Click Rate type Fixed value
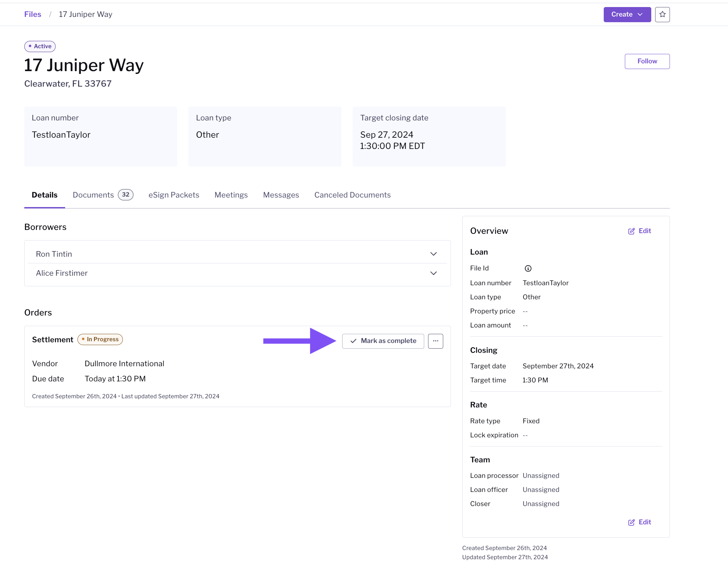Screen dimensions: 728x574 tap(531, 421)
